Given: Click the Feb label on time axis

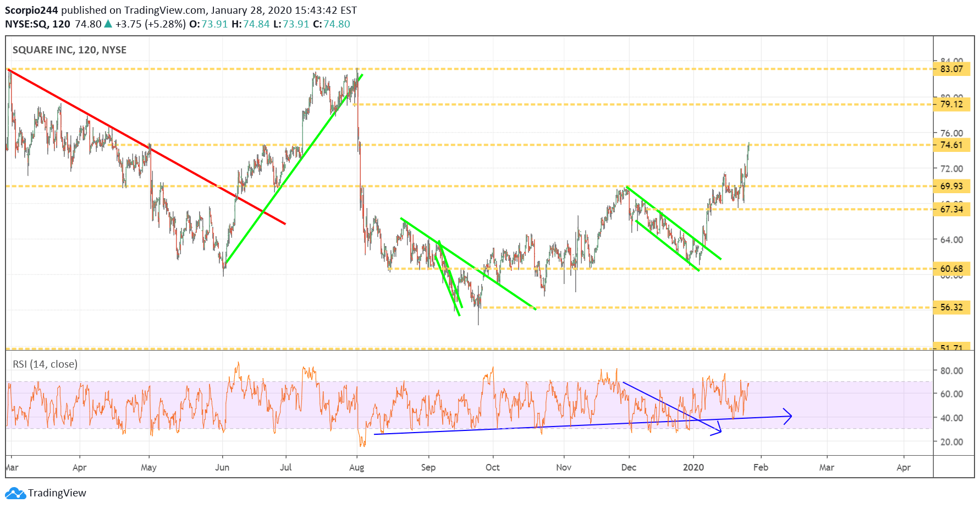Looking at the screenshot, I should [x=761, y=467].
